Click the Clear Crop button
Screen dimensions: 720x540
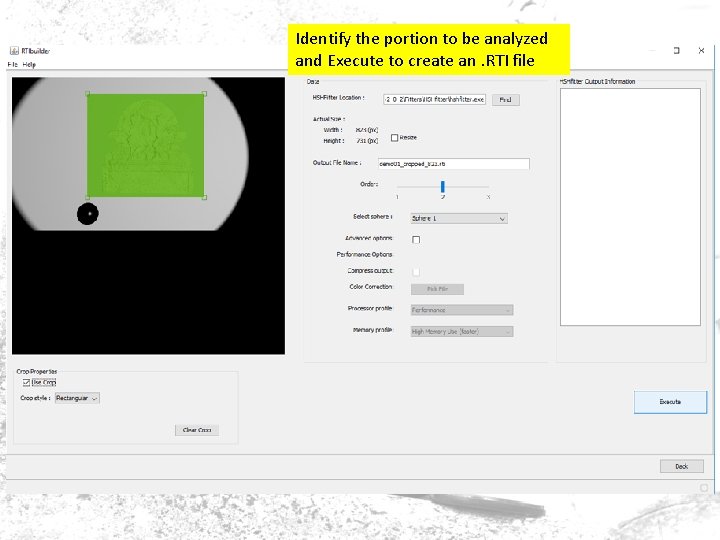[x=197, y=430]
